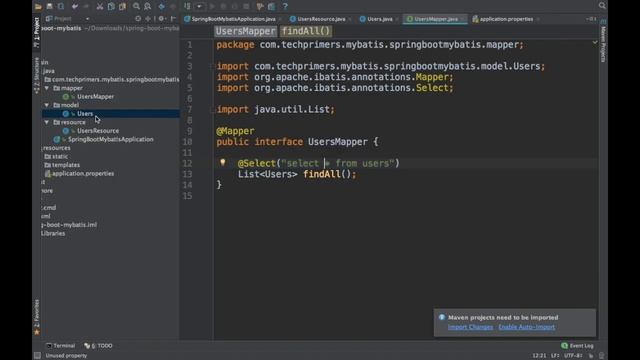640x360 pixels.
Task: Open the Project panel settings gear
Action: 162,19
